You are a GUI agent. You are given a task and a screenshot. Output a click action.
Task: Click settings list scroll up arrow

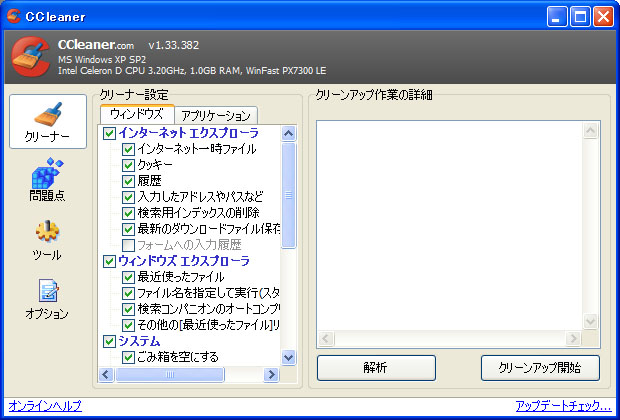[289, 134]
